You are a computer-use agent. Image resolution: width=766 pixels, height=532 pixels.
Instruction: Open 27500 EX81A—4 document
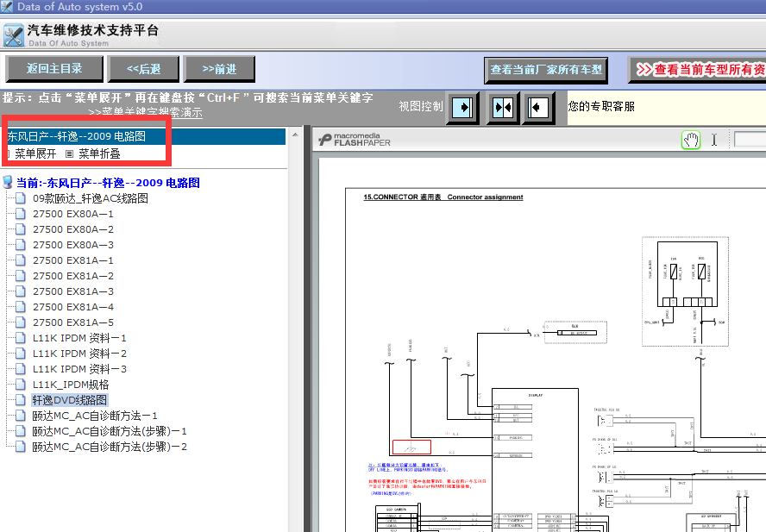coord(73,307)
